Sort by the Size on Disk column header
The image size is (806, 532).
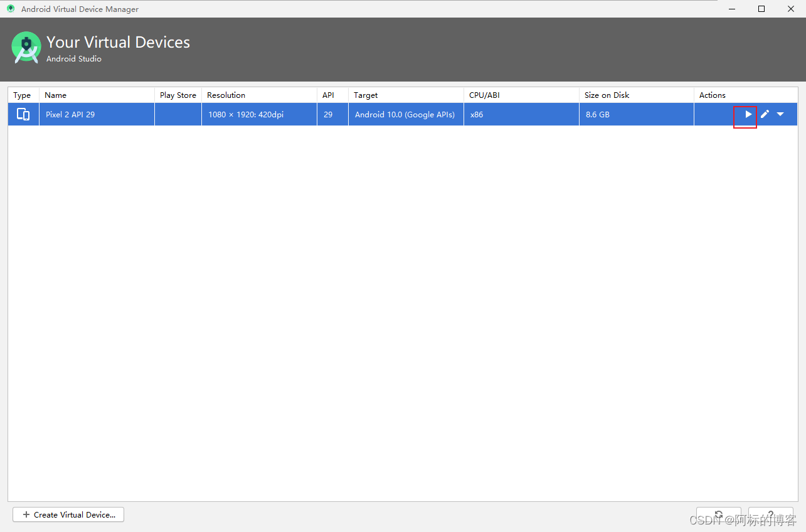(637, 95)
